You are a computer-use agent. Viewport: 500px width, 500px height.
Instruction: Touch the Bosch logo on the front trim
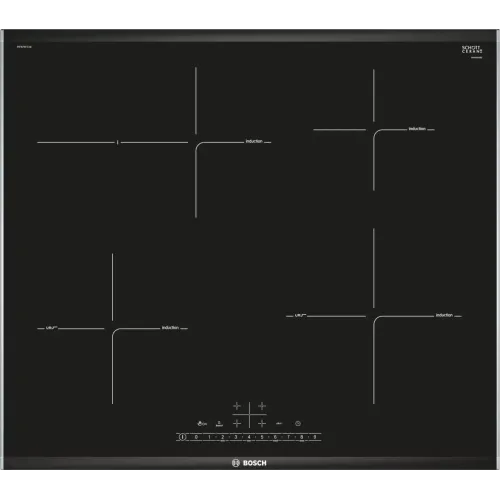(249, 463)
